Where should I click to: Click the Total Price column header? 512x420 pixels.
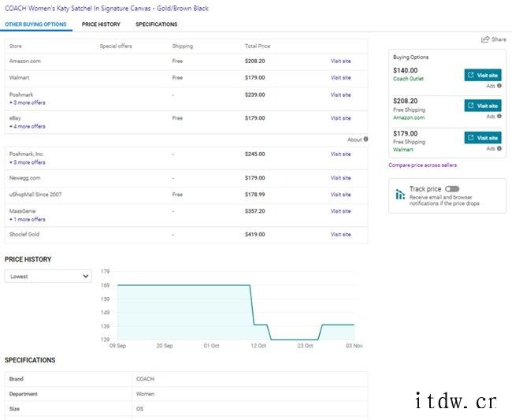tap(258, 46)
